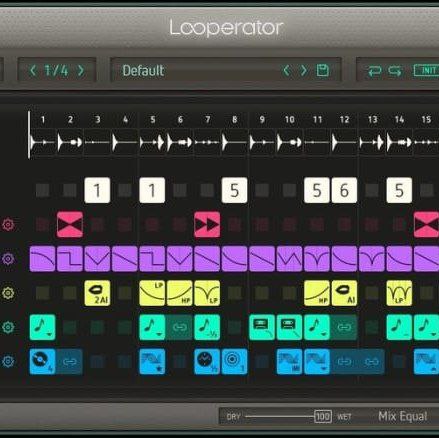Click the white slice cell 5 at step 8
Screen dimensions: 439x438
pos(234,190)
